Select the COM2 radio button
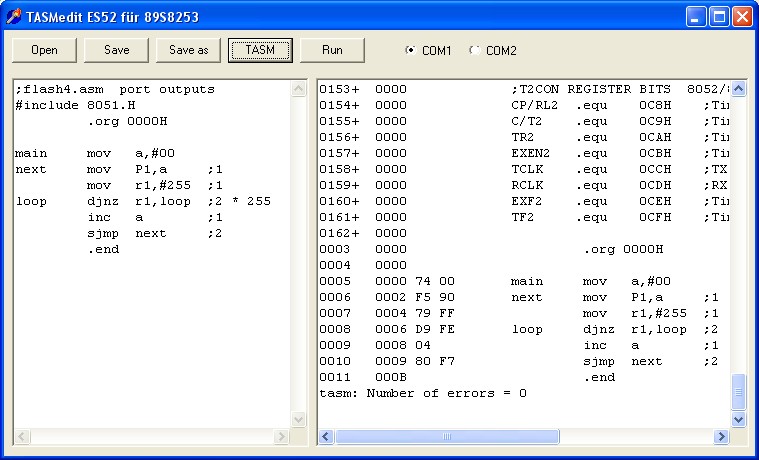Viewport: 759px width, 460px height. [475, 50]
